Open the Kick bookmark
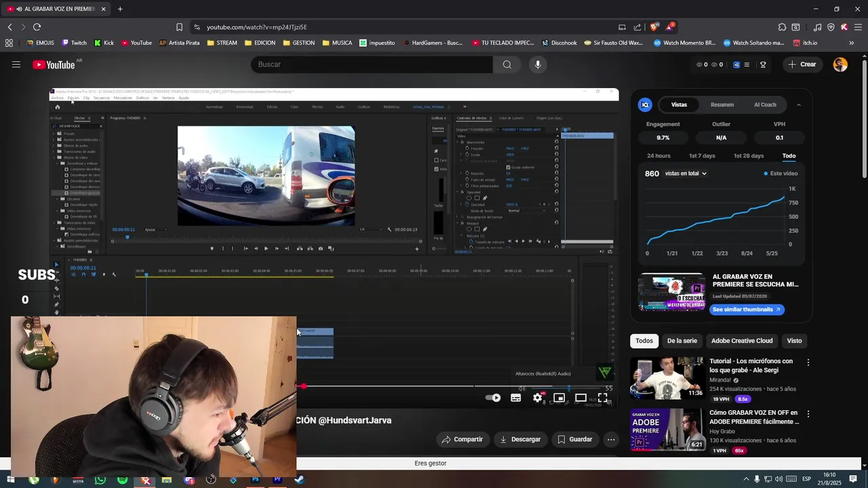 tap(104, 43)
